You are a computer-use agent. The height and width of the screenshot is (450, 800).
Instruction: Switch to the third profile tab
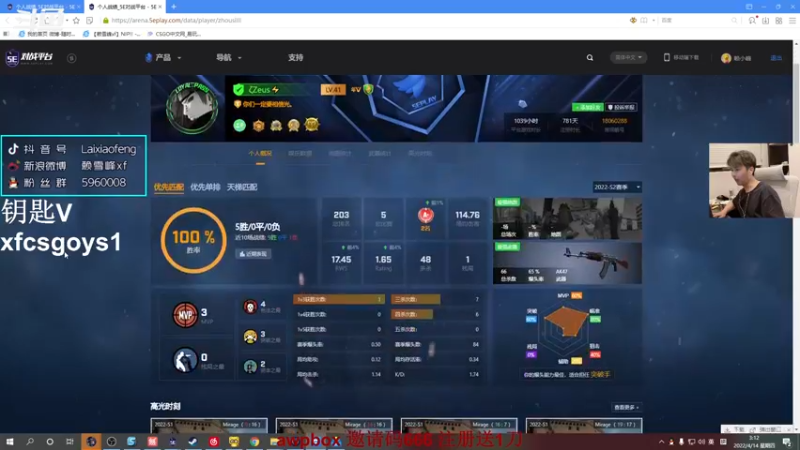pos(340,154)
